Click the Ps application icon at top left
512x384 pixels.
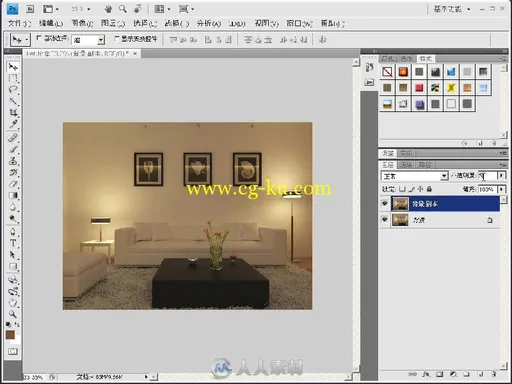tap(13, 9)
